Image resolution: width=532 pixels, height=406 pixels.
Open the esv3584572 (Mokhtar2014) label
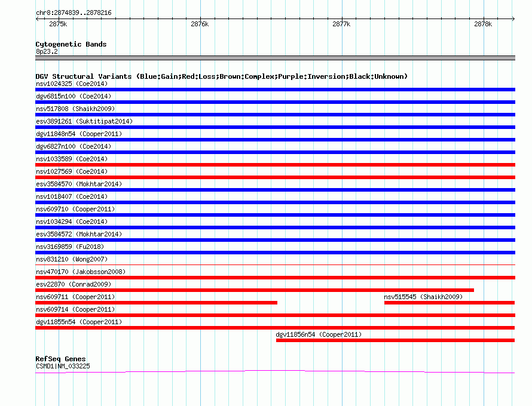(79, 234)
